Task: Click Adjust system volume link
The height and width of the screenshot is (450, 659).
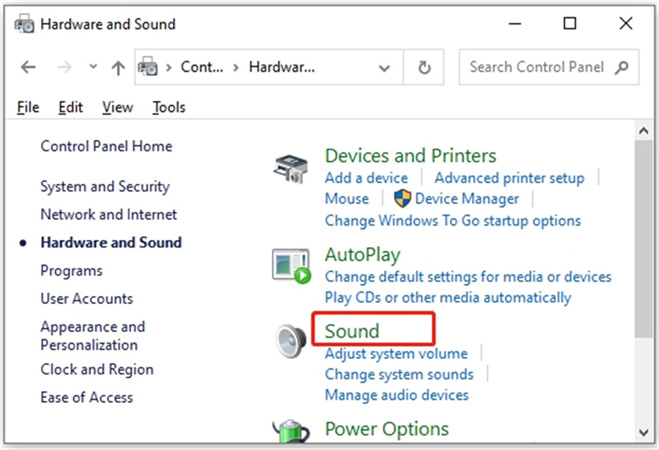Action: (x=396, y=354)
